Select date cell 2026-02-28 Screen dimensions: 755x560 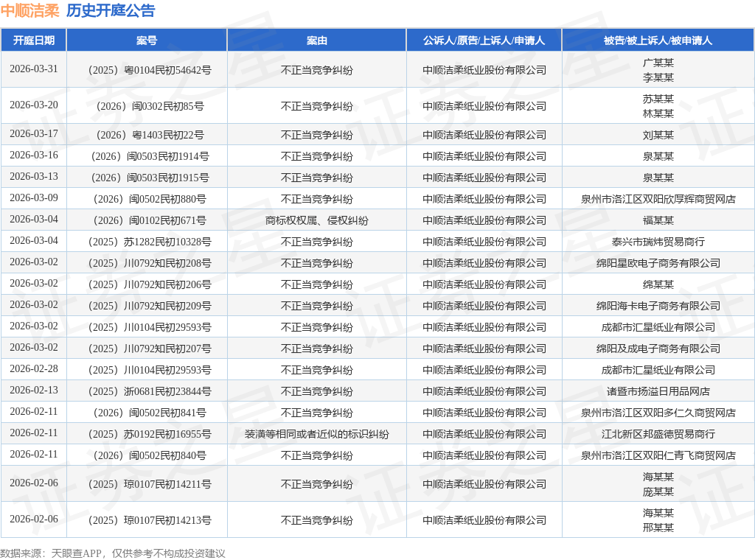34,368
